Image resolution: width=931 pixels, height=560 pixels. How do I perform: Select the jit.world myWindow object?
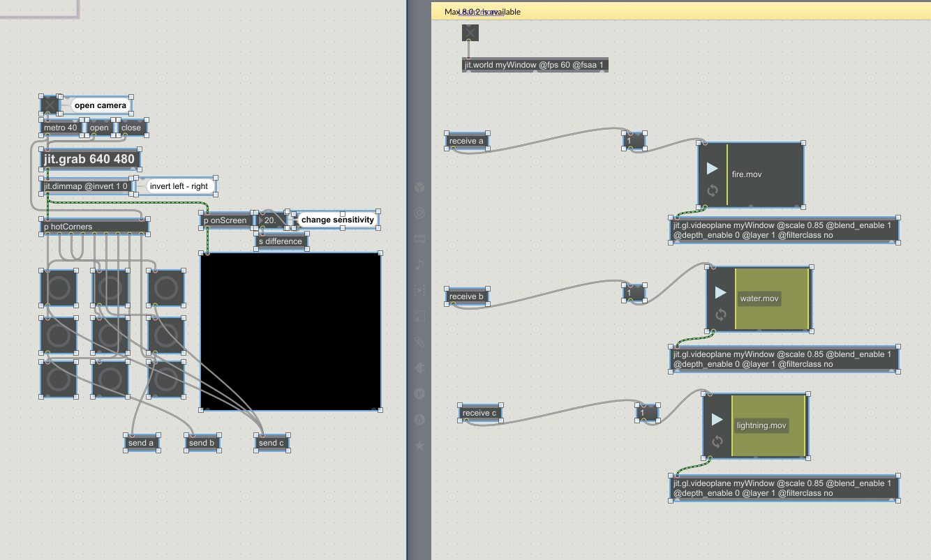(534, 65)
